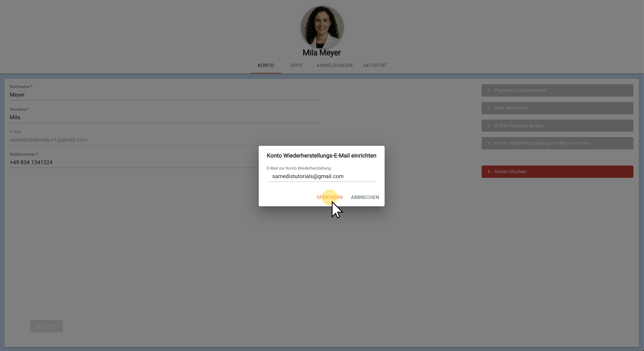Image resolution: width=644 pixels, height=351 pixels.
Task: Click the Nachname field containing Meyer
Action: [164, 95]
